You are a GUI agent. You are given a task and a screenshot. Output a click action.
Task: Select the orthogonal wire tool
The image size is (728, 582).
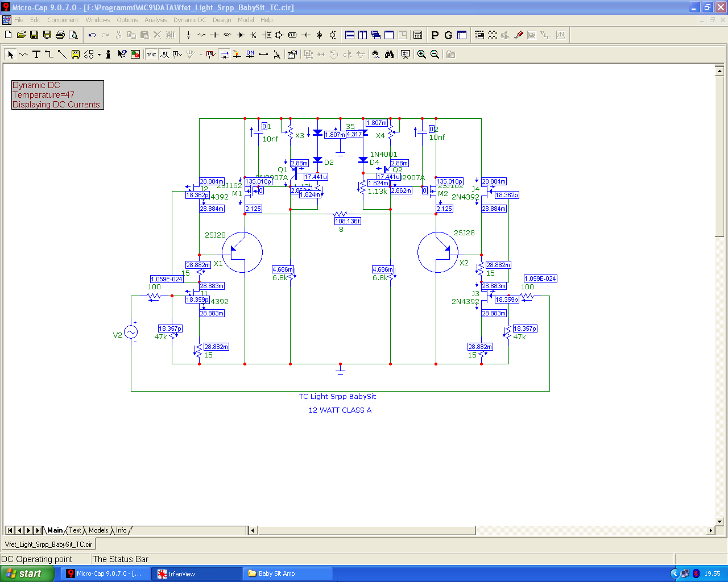[49, 55]
